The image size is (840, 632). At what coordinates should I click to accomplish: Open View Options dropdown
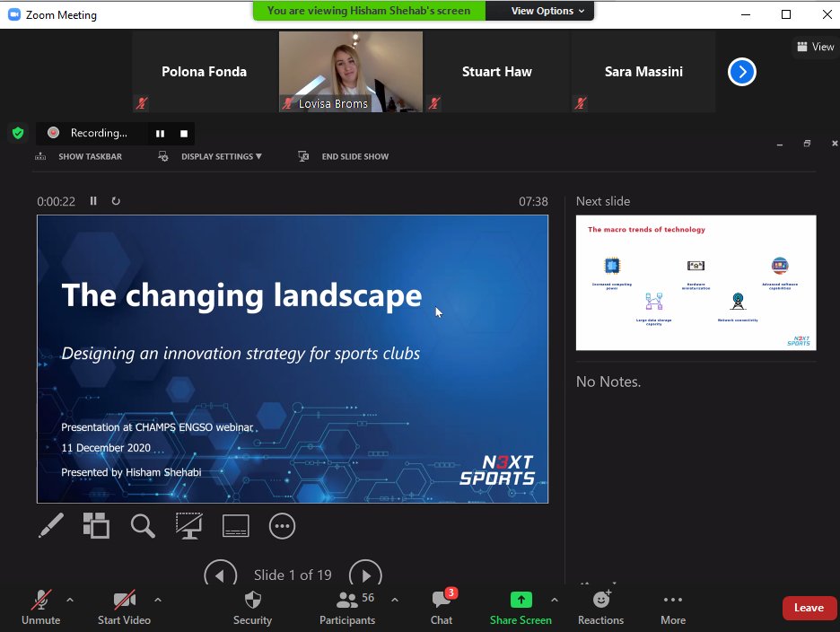pyautogui.click(x=547, y=11)
